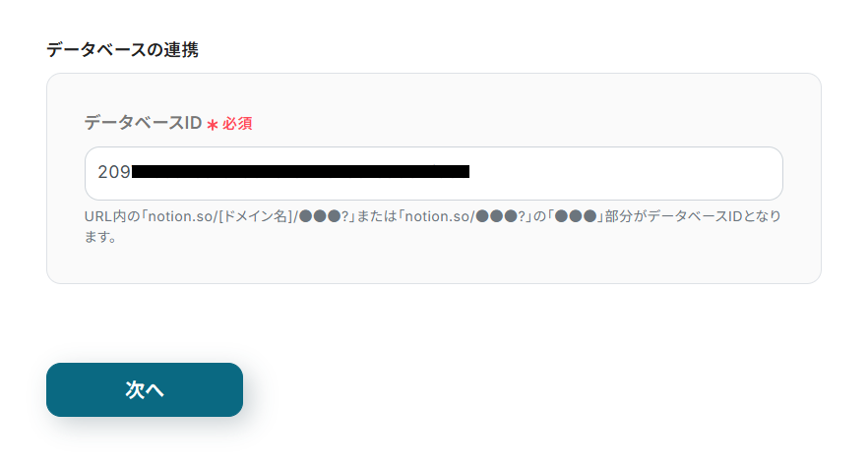Click the 部分がデータベースIDとなり phrase
Viewport: 868px width, 466px height.
tap(693, 216)
